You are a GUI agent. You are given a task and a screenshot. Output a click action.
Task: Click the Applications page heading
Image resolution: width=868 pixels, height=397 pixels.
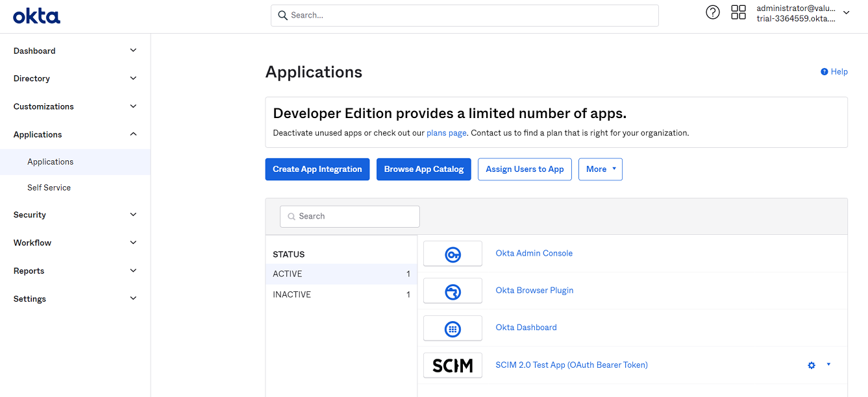314,72
